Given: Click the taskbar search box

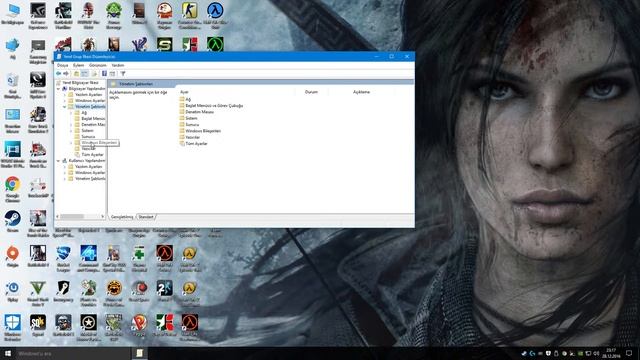Looking at the screenshot, I should pos(73,353).
